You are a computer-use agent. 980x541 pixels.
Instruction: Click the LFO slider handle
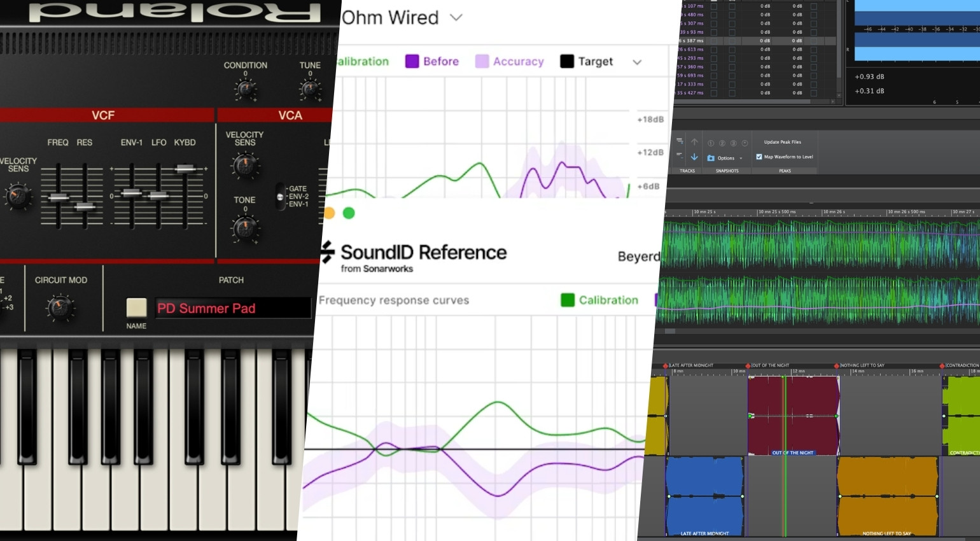tap(158, 195)
